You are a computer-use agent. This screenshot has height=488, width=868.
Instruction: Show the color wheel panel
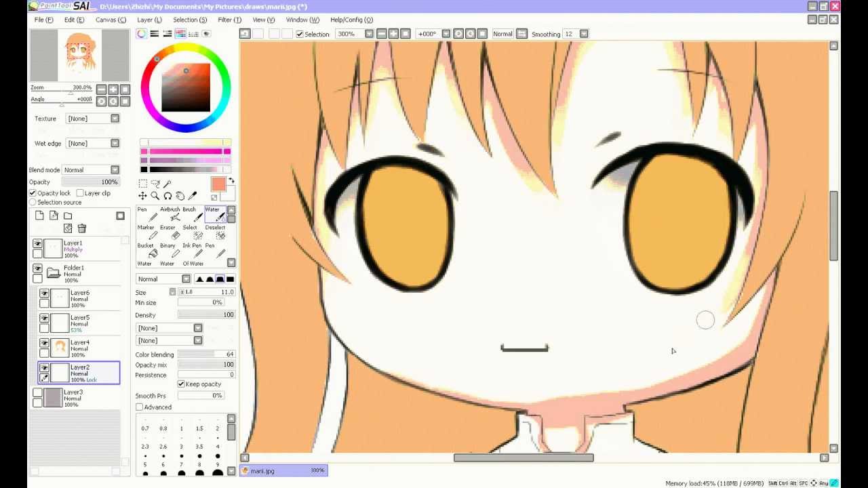click(x=142, y=34)
